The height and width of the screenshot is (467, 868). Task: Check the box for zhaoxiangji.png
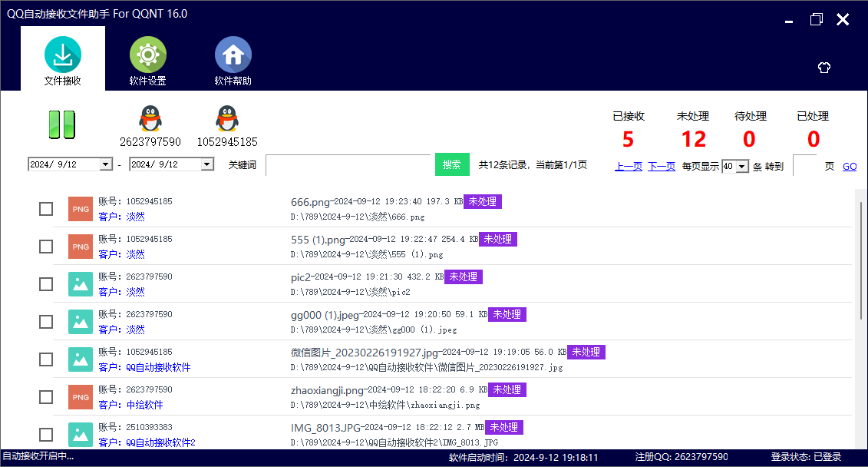(x=46, y=397)
